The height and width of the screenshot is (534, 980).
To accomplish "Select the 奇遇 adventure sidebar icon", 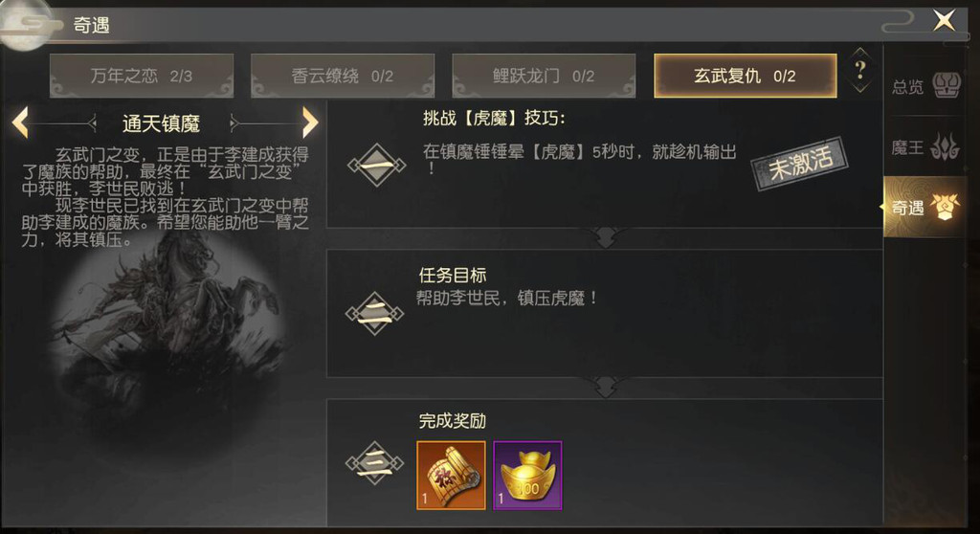I will pyautogui.click(x=925, y=207).
